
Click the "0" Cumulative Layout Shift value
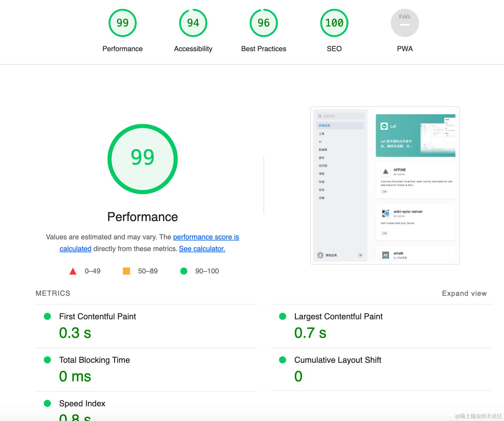tap(298, 376)
